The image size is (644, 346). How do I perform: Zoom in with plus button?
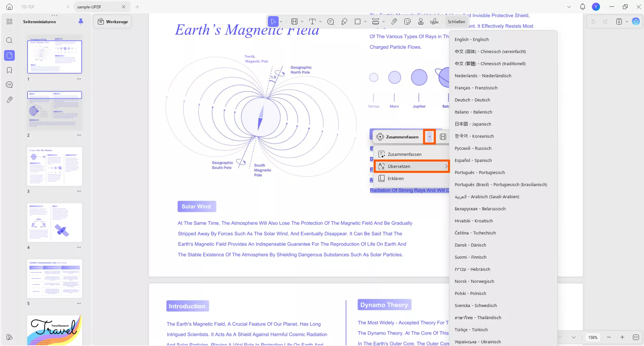(622, 337)
